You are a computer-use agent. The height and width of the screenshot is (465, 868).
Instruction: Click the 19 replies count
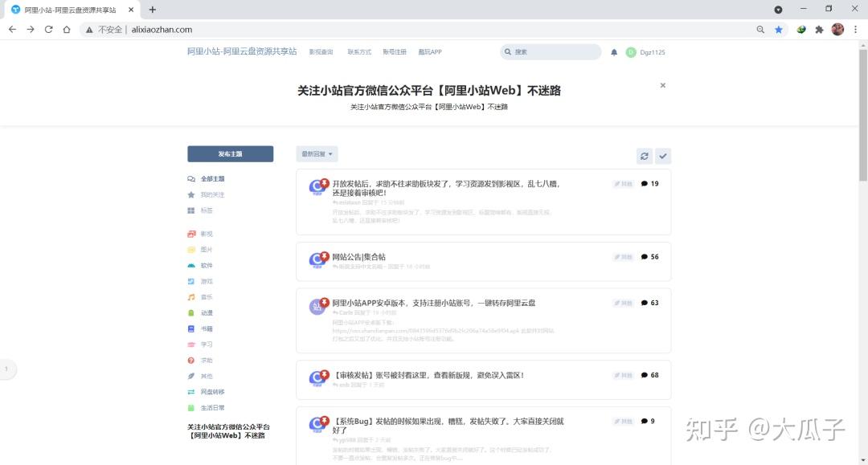pyautogui.click(x=650, y=184)
